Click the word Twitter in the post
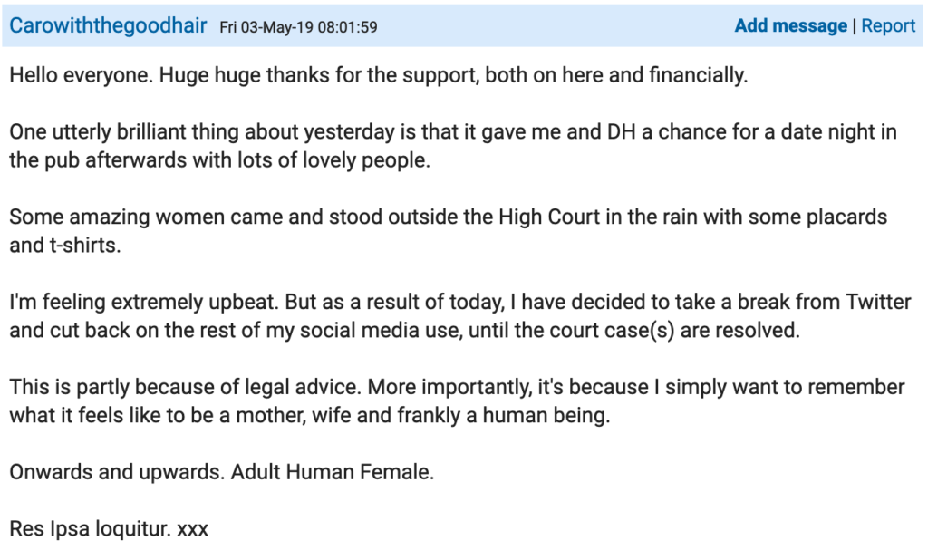 coord(878,302)
